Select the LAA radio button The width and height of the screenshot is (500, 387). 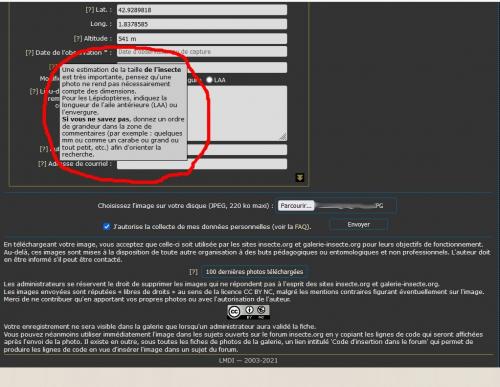209,80
